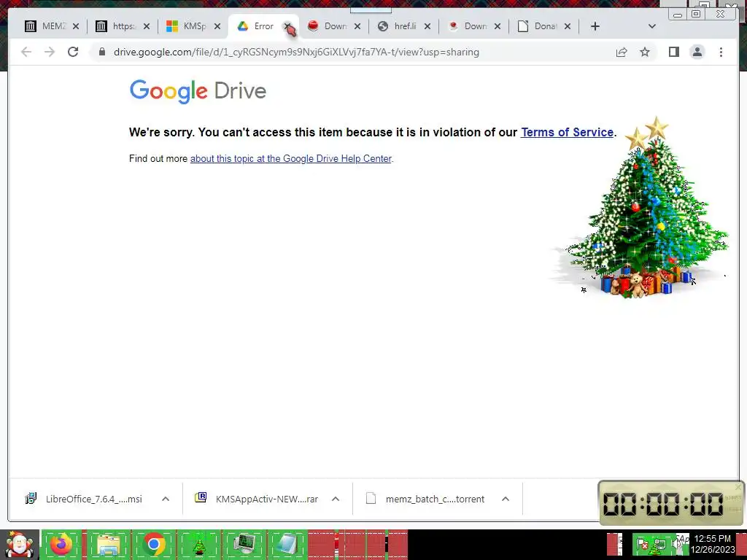Close the Donat tab
Screen dimensions: 747x560
(x=568, y=26)
